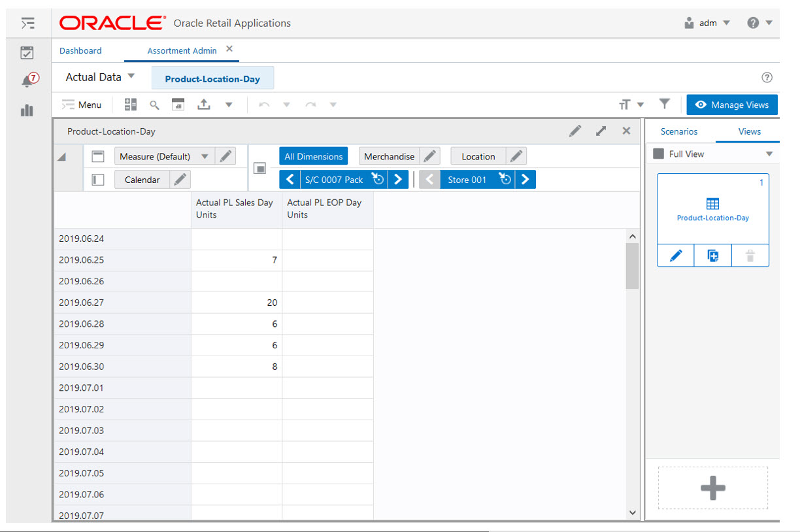800x532 pixels.
Task: Click the calculate window toolbar icon
Action: click(x=178, y=105)
